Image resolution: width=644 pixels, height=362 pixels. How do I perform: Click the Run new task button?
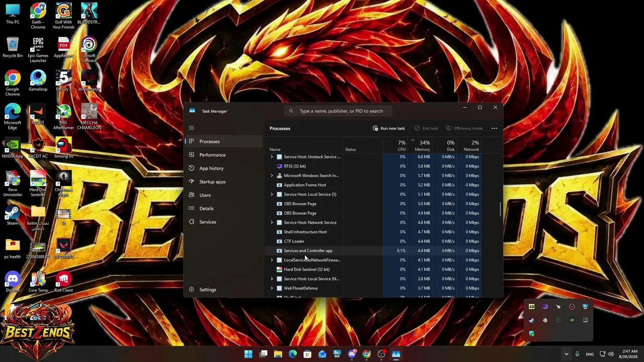[388, 128]
